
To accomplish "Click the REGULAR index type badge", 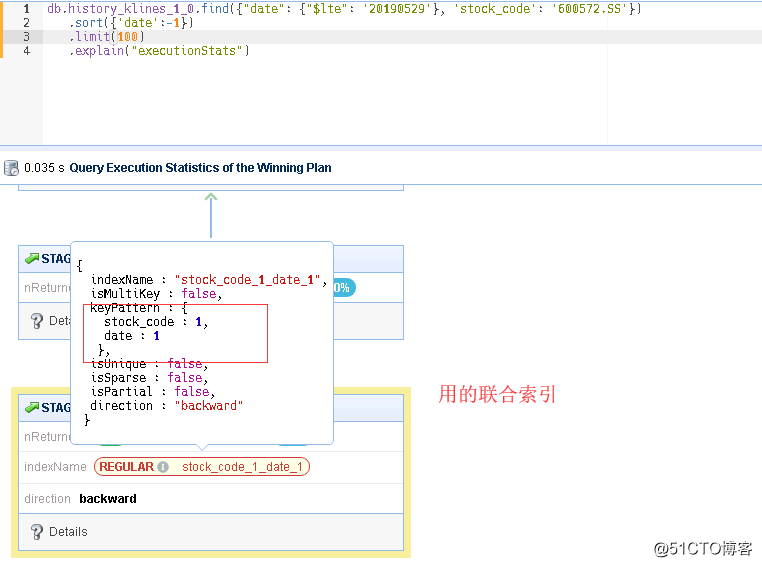I will click(126, 467).
